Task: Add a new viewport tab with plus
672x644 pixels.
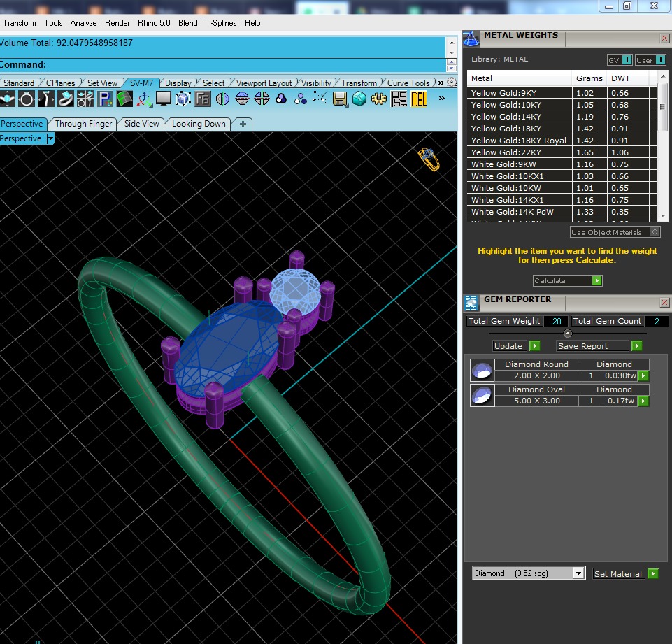Action: pos(243,124)
